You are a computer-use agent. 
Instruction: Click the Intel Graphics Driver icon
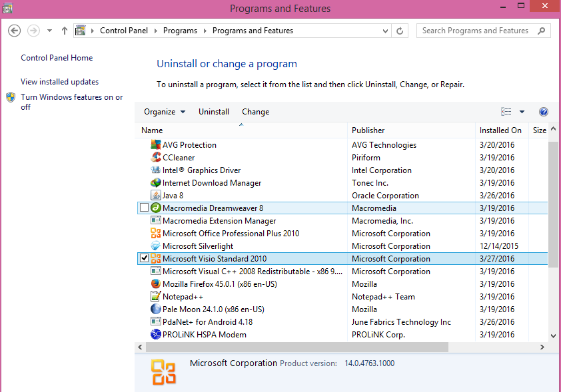point(156,170)
